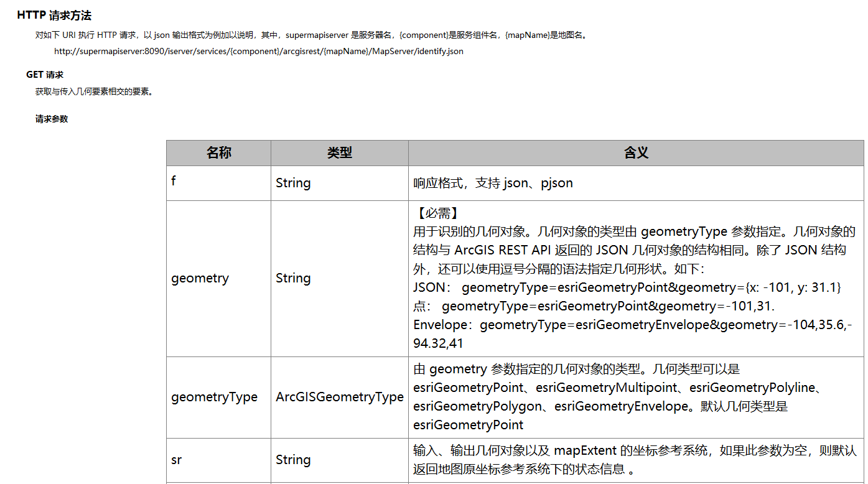Click the "请求参数" label
The image size is (868, 484).
(x=52, y=119)
